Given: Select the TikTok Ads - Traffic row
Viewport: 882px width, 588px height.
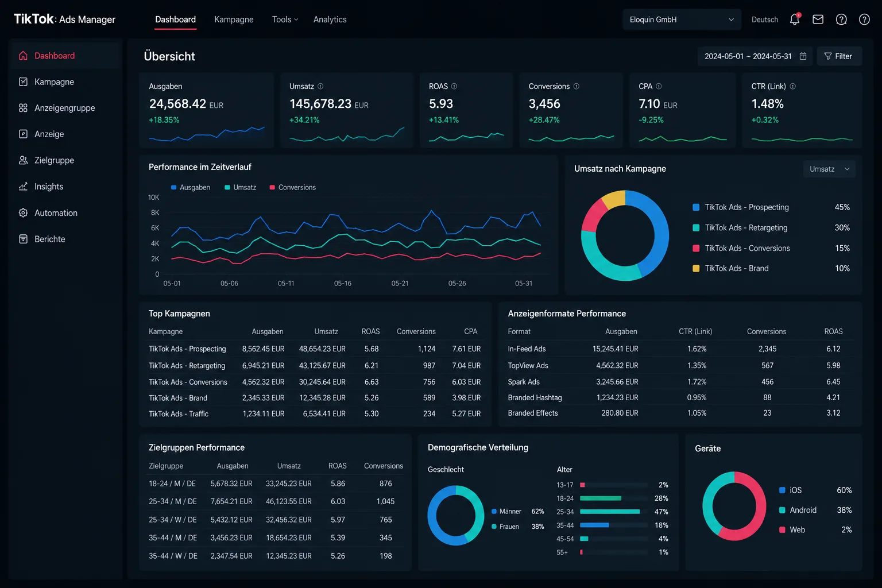Looking at the screenshot, I should [x=315, y=414].
